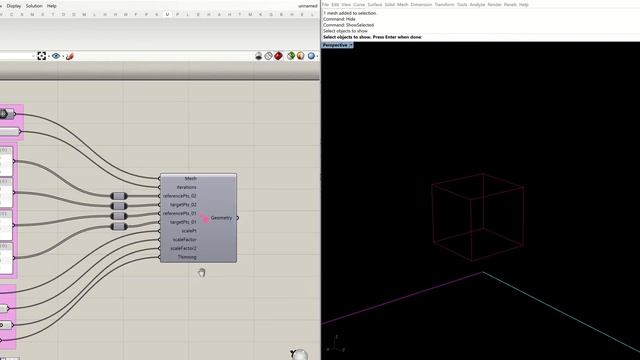The width and height of the screenshot is (640, 360).
Task: Open Rhino Render menu
Action: (x=494, y=4)
